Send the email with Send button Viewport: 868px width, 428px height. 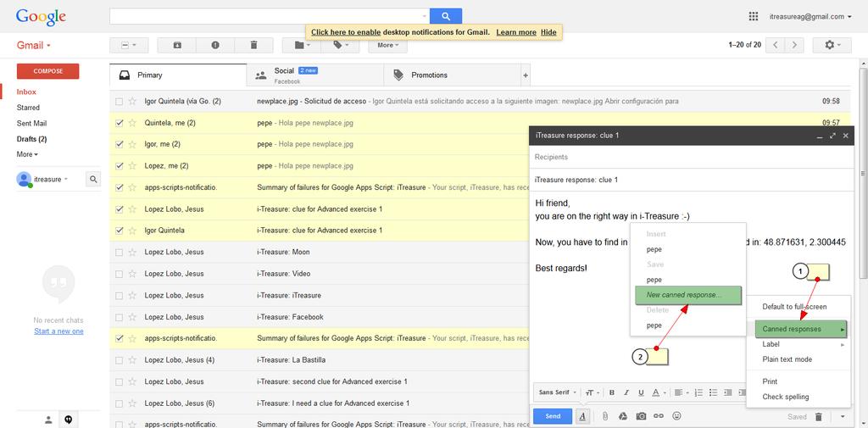tap(553, 416)
